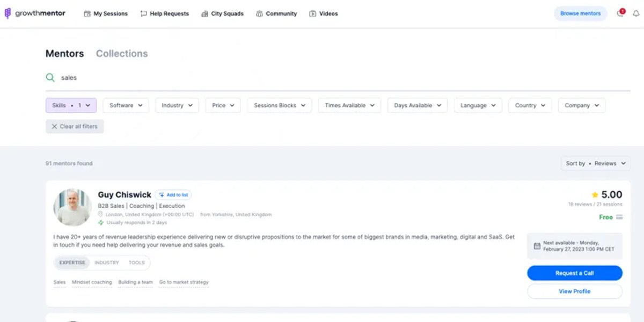Screen dimensions: 644x322
Task: Click the 18 reviews / 21 sessions text
Action: click(595, 204)
